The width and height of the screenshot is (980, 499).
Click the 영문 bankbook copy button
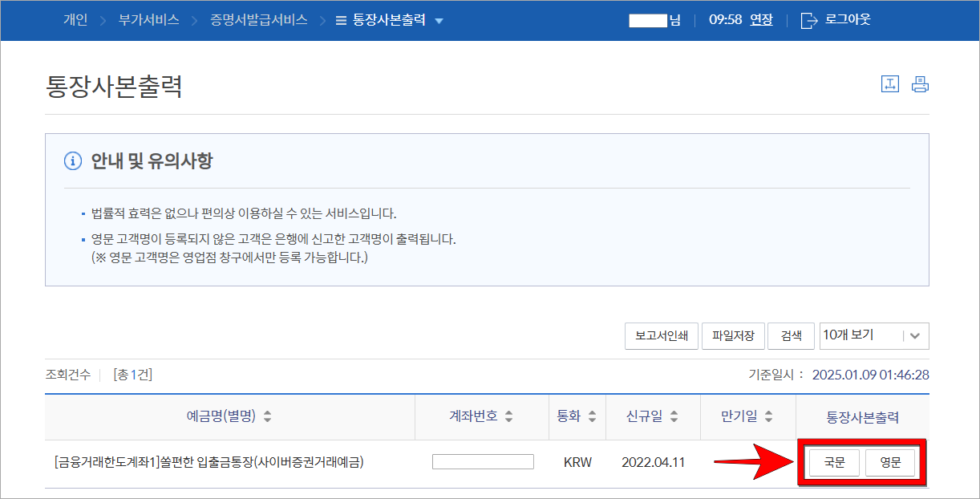pos(890,462)
